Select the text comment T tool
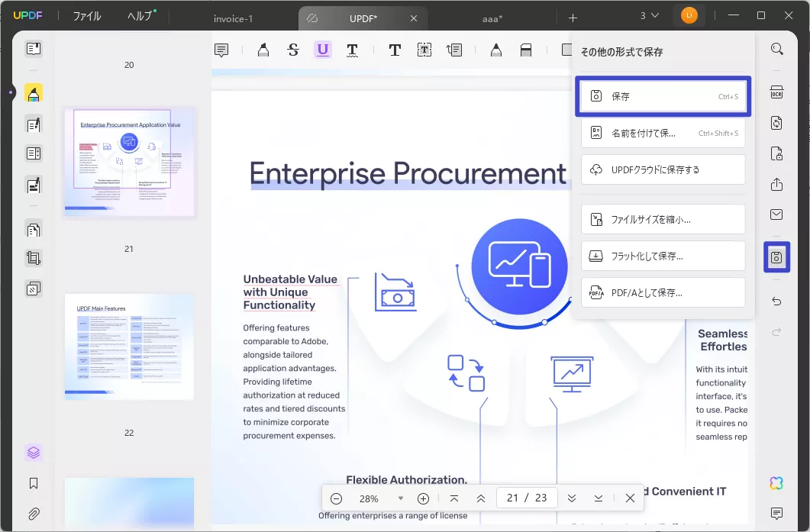Viewport: 810px width, 532px height. tap(395, 50)
